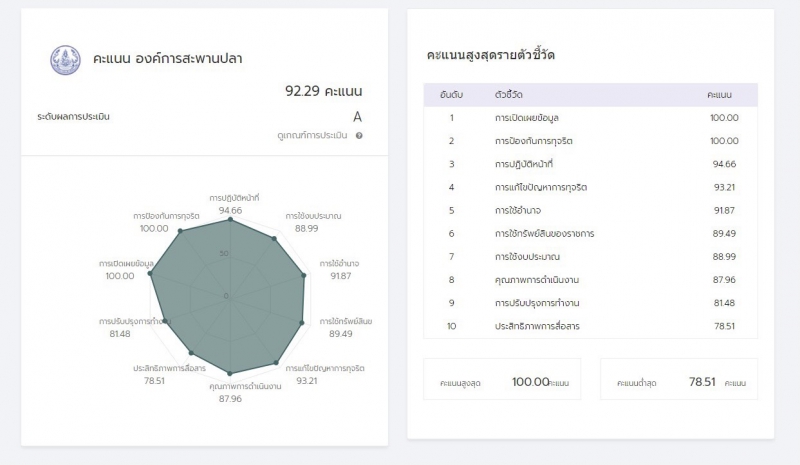This screenshot has height=465, width=800.
Task: Select the rank 1 การเปิดเผยข้อมูล table row
Action: [590, 118]
